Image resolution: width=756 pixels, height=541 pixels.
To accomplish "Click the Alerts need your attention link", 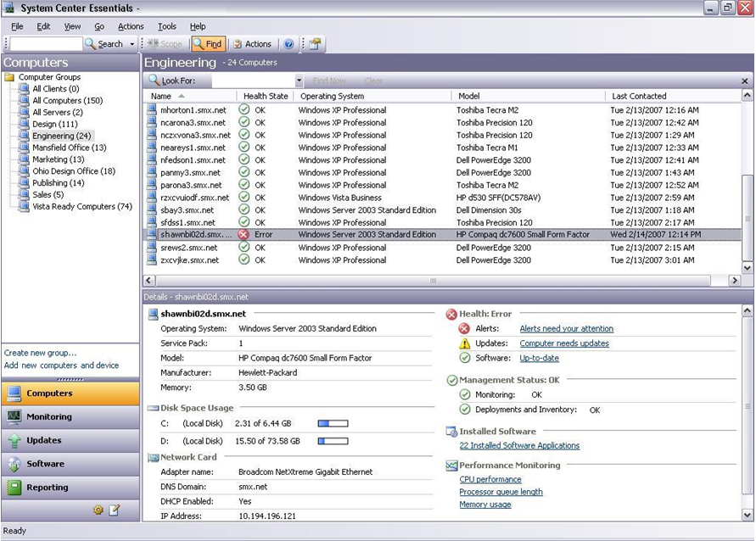I will (567, 328).
